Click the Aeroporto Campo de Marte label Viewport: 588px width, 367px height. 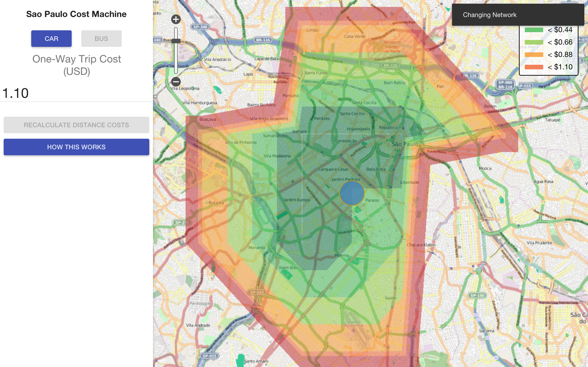[392, 47]
